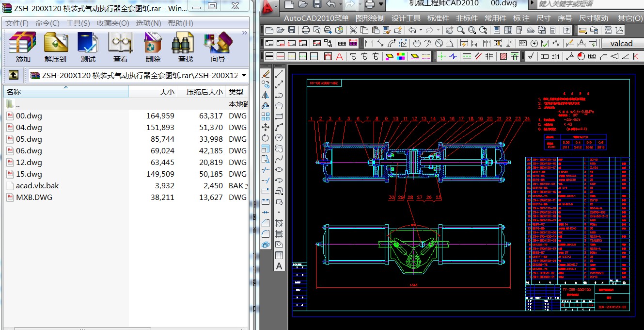
Task: Open the valcad dimension style dropdown
Action: click(x=622, y=43)
